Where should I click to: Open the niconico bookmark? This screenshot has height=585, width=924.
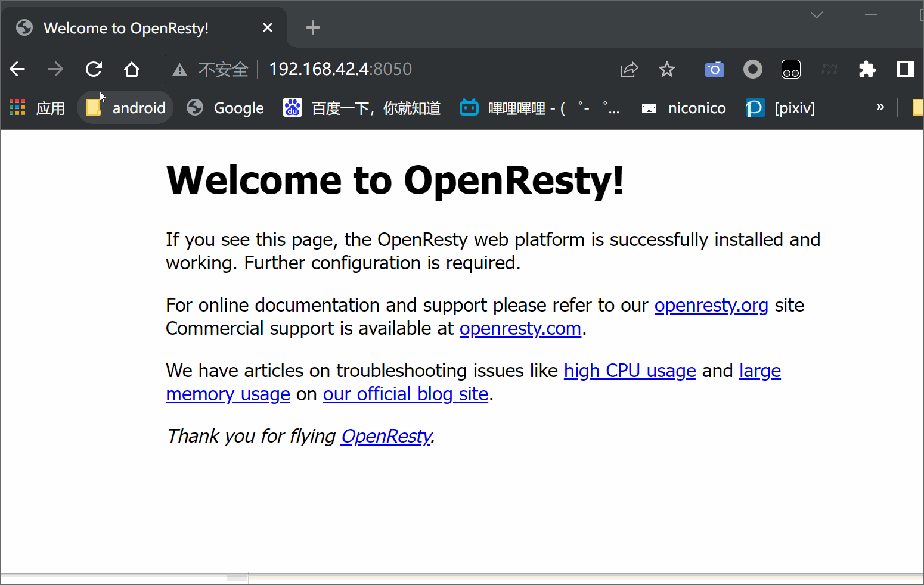tap(683, 108)
